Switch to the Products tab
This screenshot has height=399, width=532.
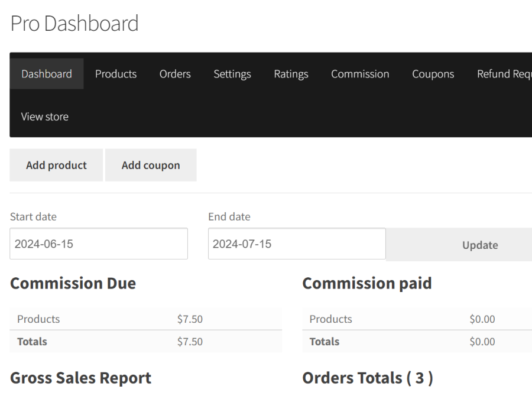[116, 73]
